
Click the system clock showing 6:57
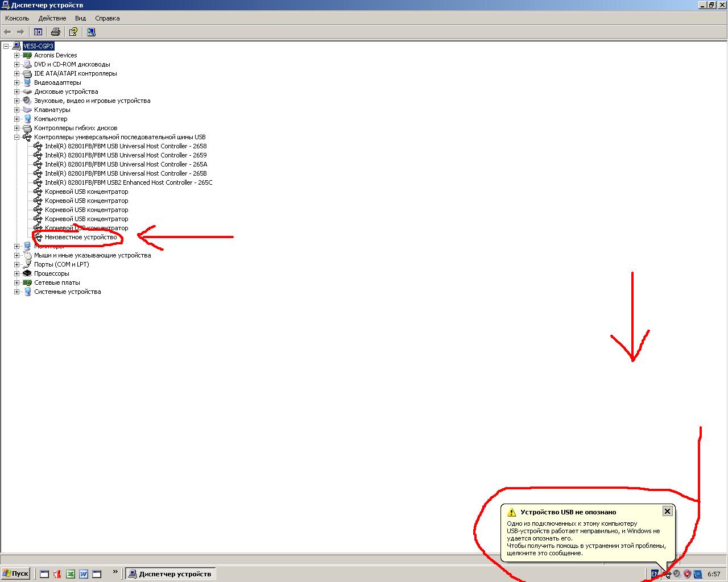pos(714,574)
